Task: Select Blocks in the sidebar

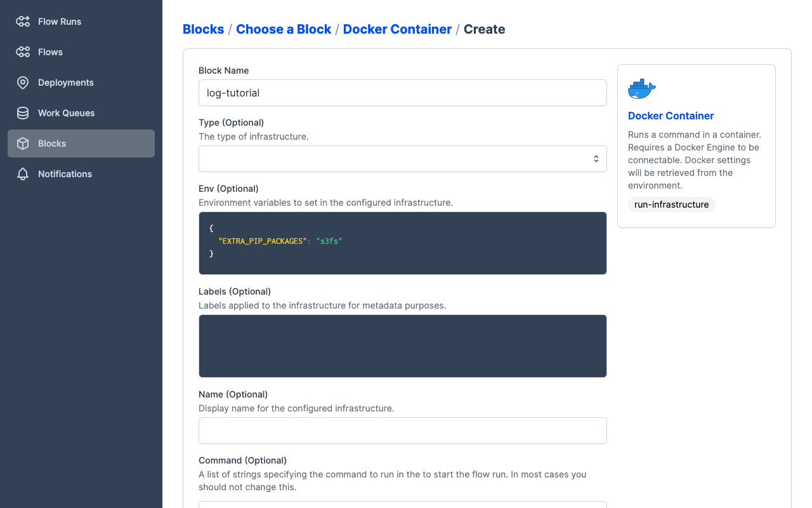Action: [81, 144]
